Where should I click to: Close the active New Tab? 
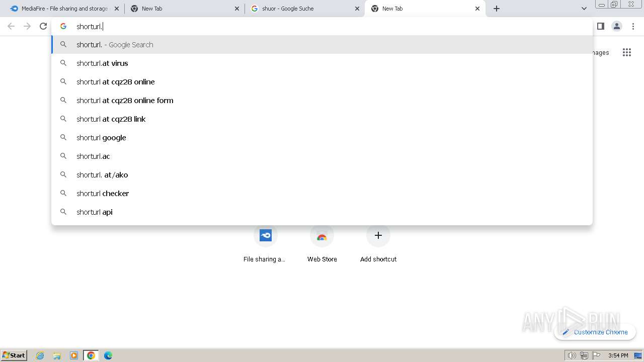477,9
